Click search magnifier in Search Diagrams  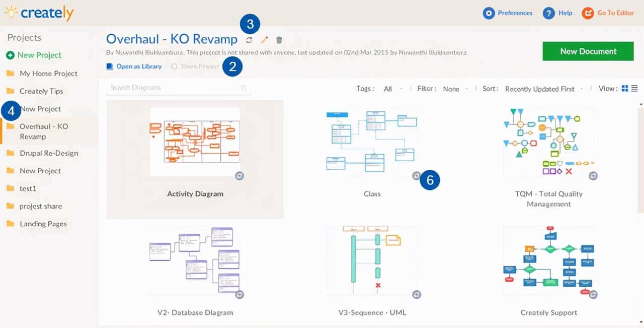[x=244, y=88]
